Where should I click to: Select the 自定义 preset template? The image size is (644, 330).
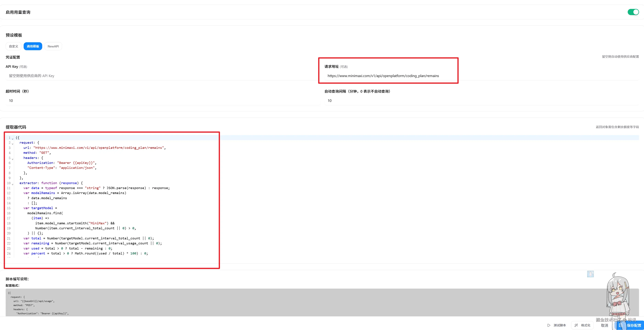(x=14, y=46)
